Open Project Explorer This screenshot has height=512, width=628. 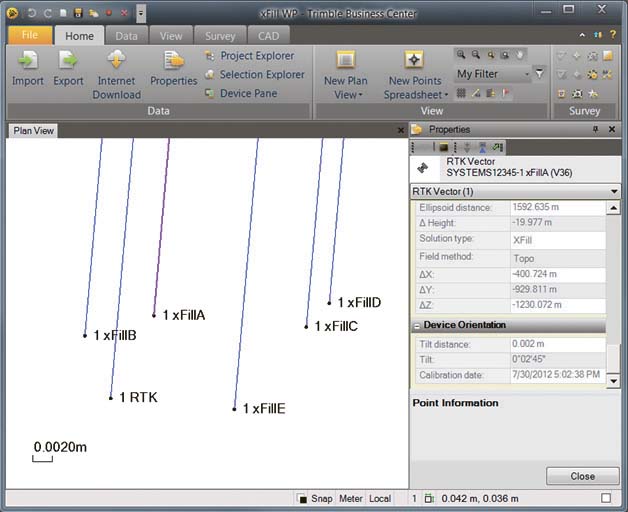point(249,56)
